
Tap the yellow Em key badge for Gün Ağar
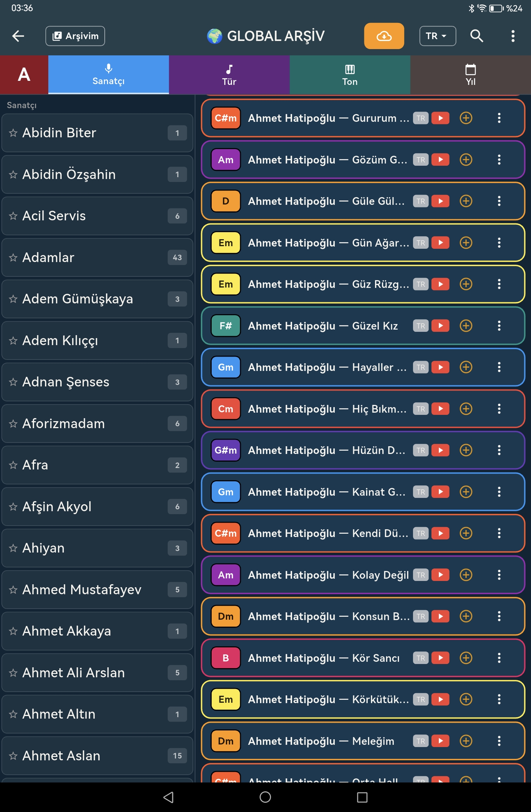226,242
